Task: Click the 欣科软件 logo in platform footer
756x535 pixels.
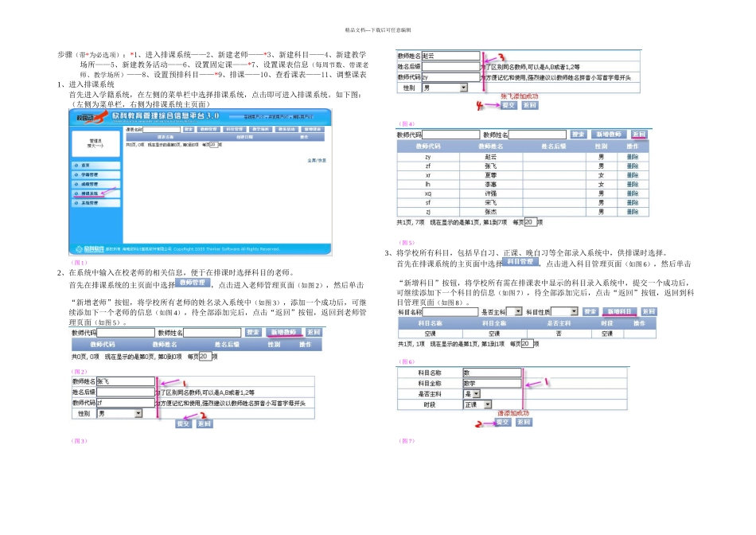Action: tap(90, 249)
